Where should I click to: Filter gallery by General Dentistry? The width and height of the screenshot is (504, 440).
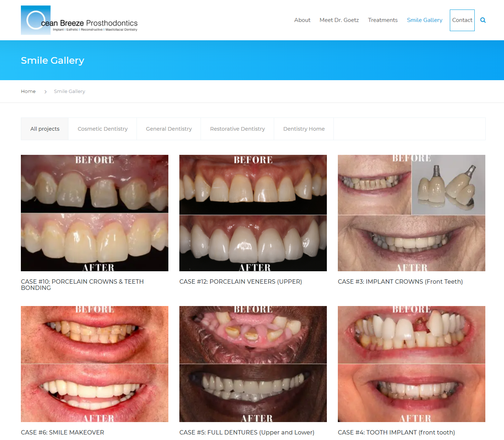[168, 128]
